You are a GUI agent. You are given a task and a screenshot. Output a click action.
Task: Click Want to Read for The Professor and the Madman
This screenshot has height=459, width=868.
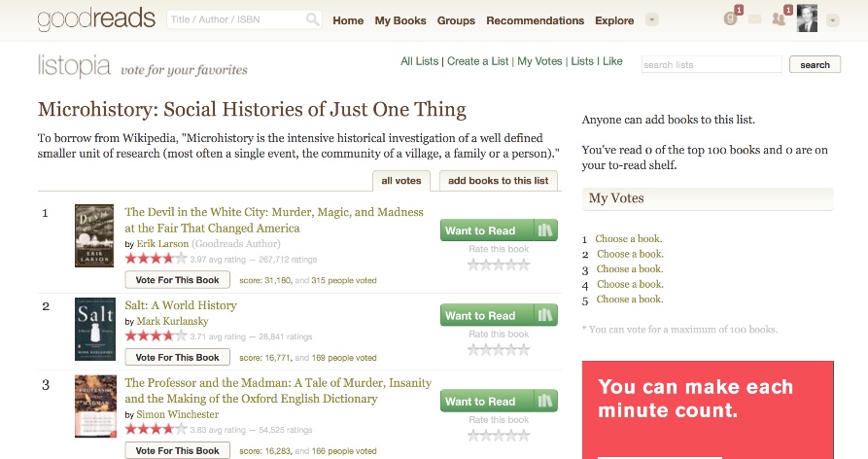[x=487, y=401]
